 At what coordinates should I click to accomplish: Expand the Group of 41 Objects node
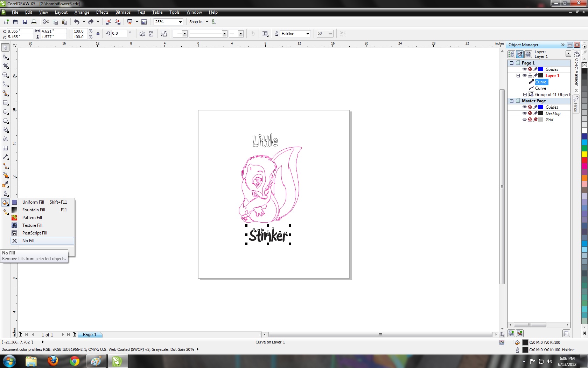pos(525,94)
